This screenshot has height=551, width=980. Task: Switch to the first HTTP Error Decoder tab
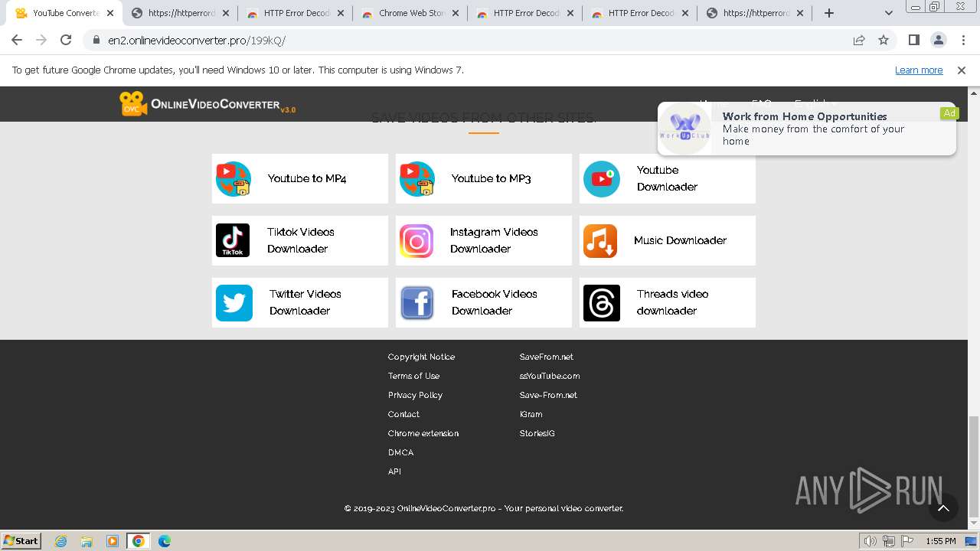[296, 13]
